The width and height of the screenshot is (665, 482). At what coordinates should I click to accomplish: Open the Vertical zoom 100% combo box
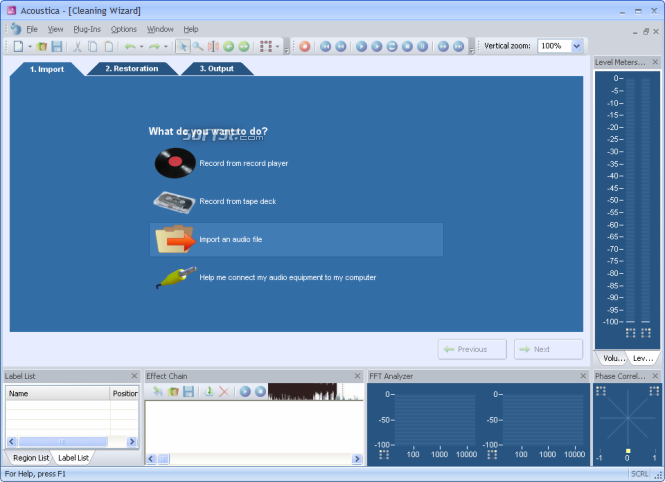point(560,46)
